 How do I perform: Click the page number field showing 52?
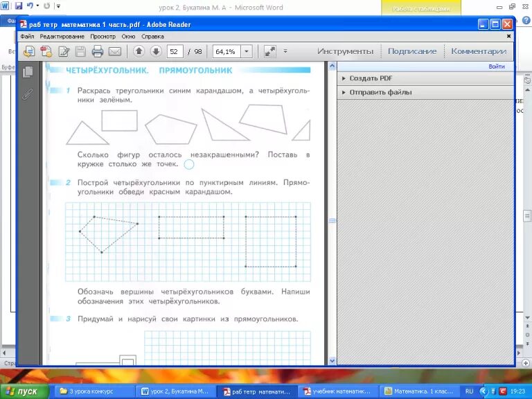pos(175,51)
